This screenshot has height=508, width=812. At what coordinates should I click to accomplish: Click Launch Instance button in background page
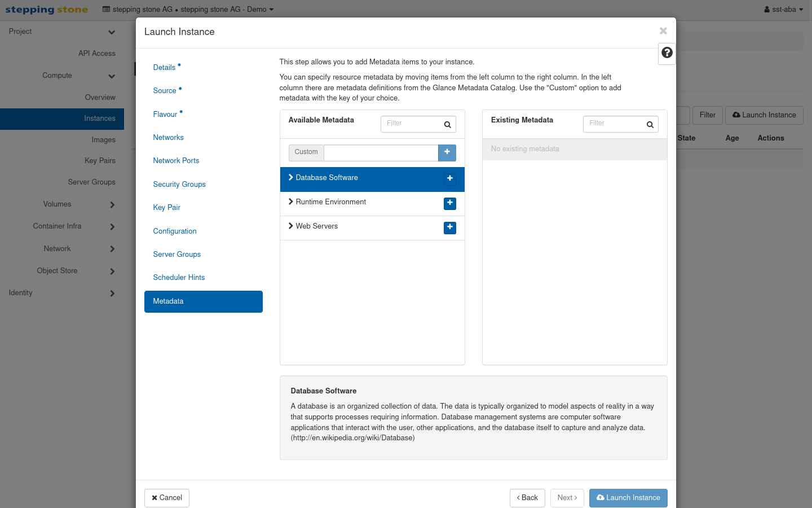point(764,115)
